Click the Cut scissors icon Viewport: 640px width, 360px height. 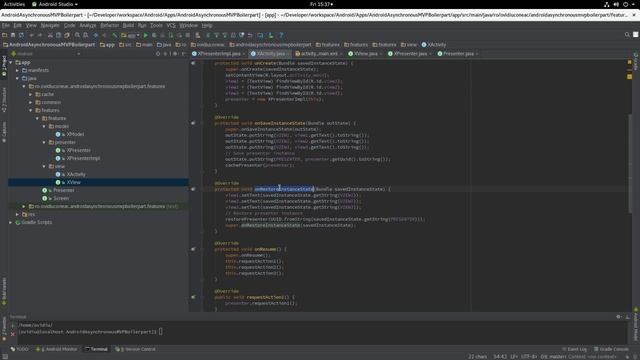click(50, 36)
